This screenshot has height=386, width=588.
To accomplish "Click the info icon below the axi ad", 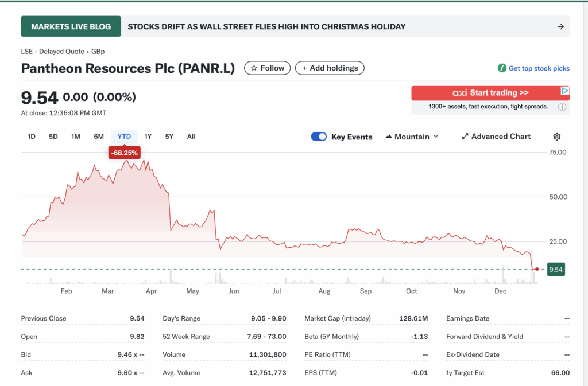I will pos(561,107).
